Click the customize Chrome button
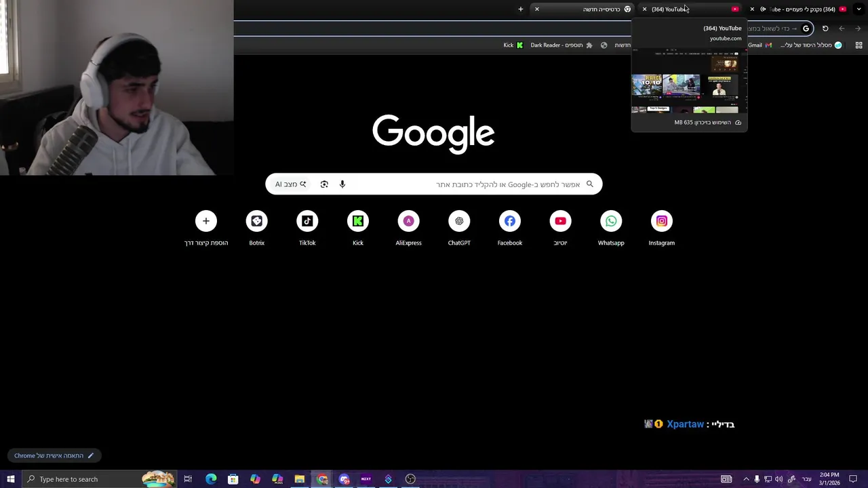The height and width of the screenshot is (488, 868). 54,455
